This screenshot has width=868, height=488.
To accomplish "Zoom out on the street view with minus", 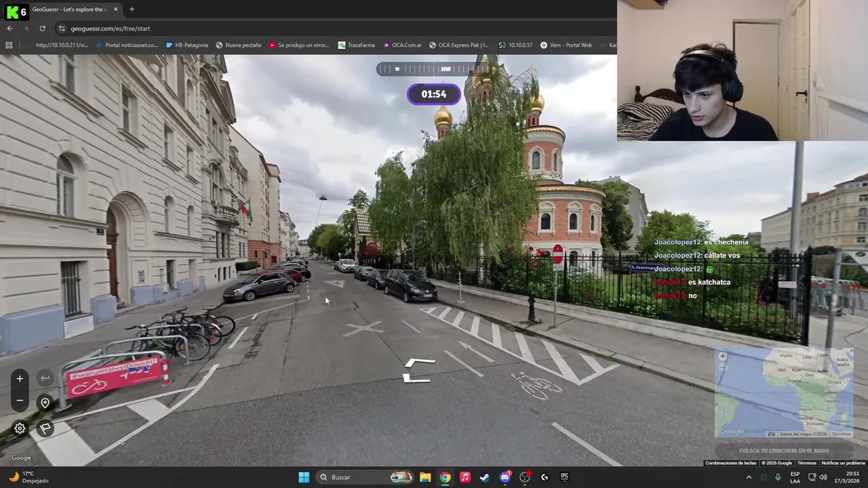I will (20, 401).
